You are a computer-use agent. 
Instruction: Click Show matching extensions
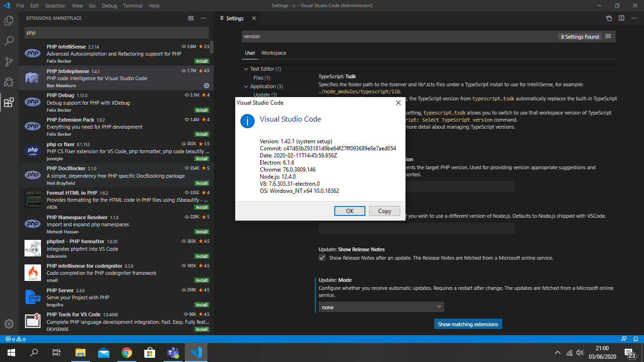(468, 324)
